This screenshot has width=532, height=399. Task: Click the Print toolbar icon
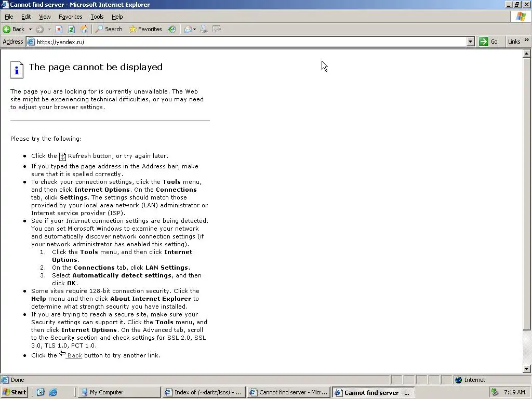(204, 29)
